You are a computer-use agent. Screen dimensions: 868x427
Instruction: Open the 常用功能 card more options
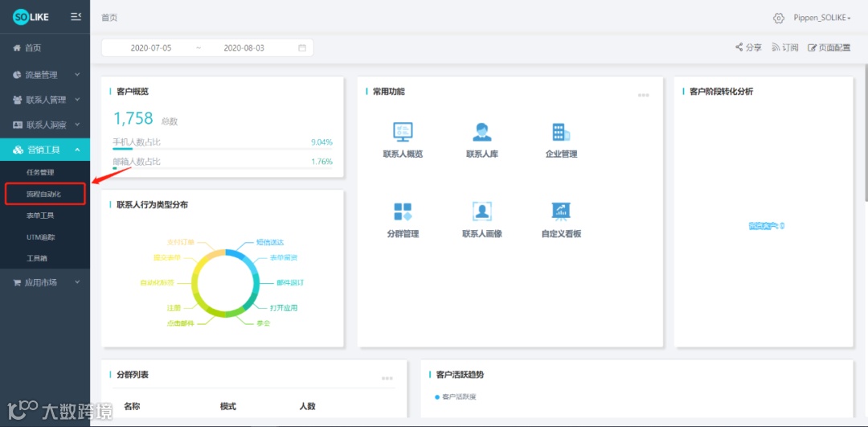click(x=643, y=95)
